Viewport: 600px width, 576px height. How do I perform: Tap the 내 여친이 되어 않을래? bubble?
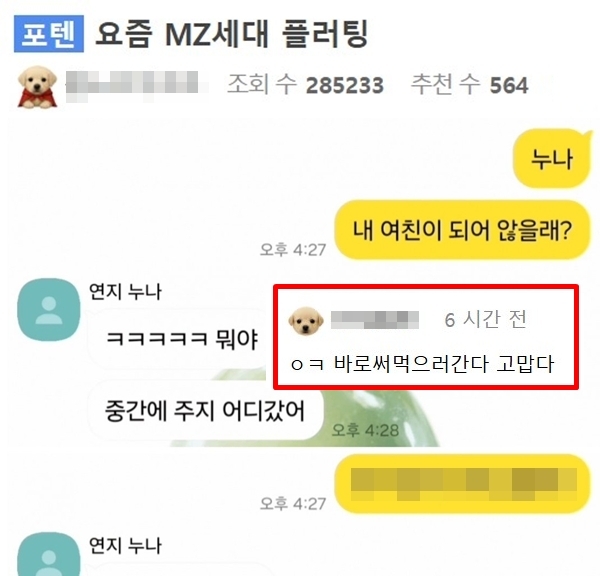click(462, 230)
